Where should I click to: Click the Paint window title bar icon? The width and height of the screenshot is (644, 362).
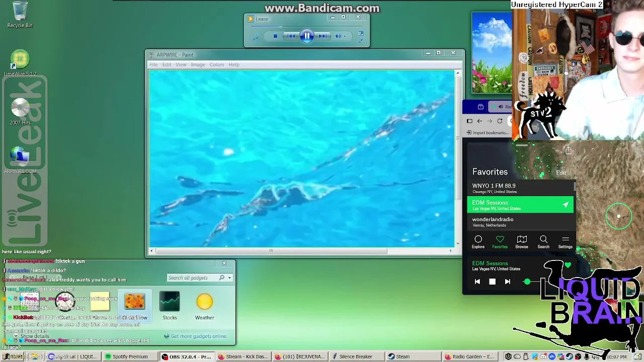(151, 55)
